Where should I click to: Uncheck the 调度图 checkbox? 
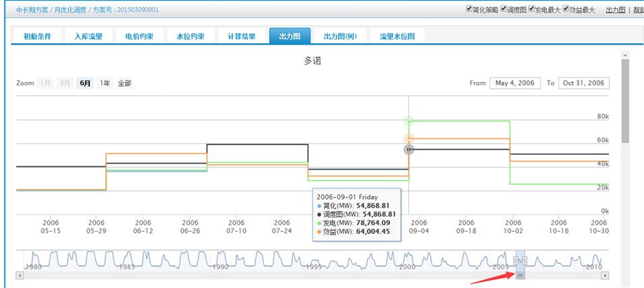pos(504,9)
